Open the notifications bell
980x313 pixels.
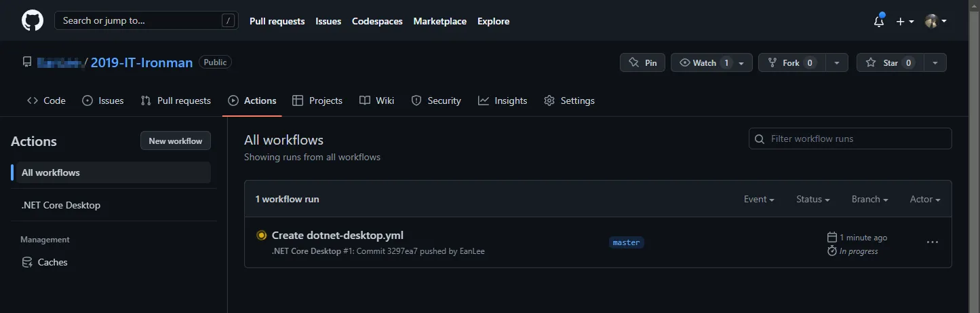[x=878, y=21]
